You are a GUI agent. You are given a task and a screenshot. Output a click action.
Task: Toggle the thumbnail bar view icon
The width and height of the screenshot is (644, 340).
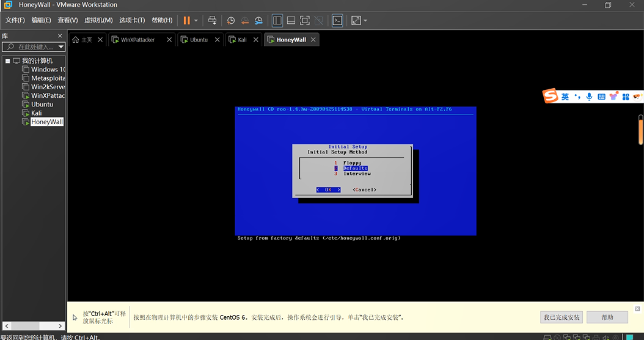click(291, 21)
